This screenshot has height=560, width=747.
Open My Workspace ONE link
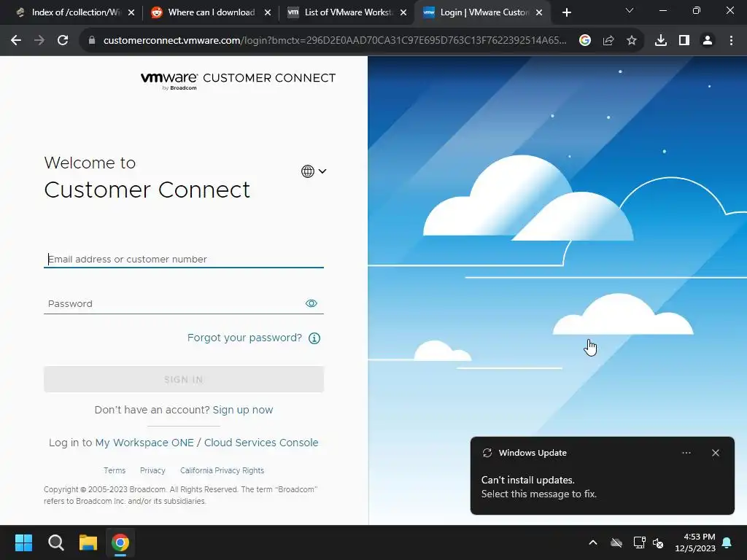pos(144,443)
